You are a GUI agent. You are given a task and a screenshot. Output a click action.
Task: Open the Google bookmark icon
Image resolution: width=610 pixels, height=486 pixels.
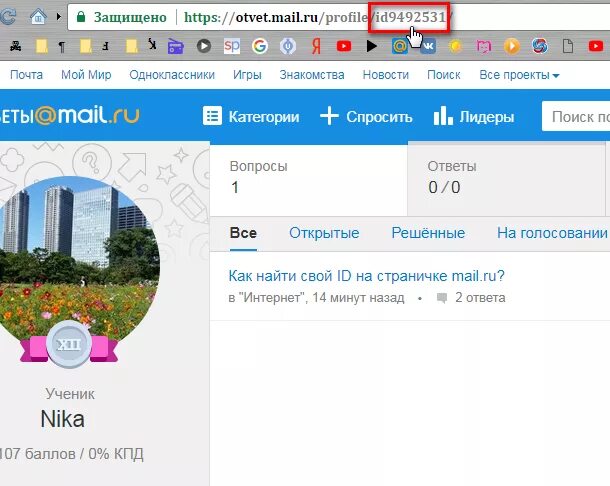click(x=259, y=46)
